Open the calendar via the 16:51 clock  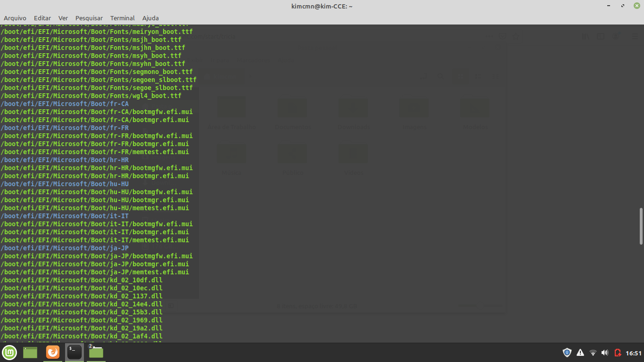coord(634,353)
